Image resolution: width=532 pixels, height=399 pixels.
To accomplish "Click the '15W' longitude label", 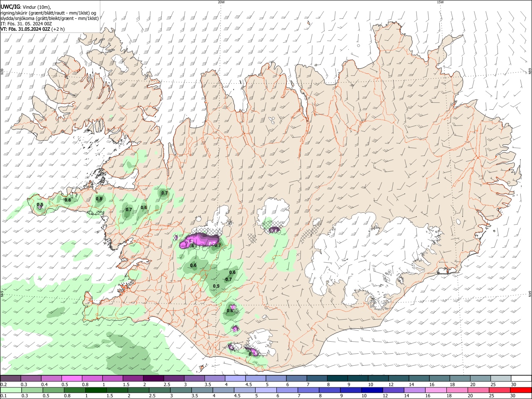I will point(440,2).
